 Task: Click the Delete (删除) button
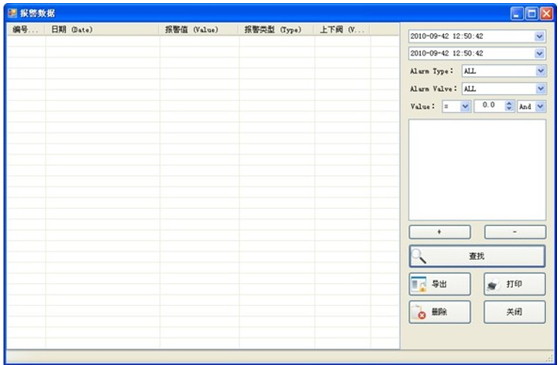coord(439,312)
